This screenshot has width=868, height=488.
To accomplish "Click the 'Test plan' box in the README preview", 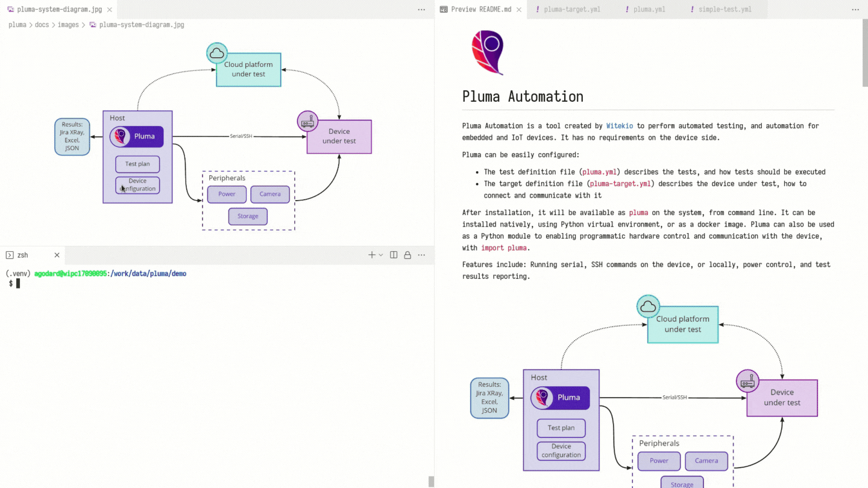I will pyautogui.click(x=561, y=428).
